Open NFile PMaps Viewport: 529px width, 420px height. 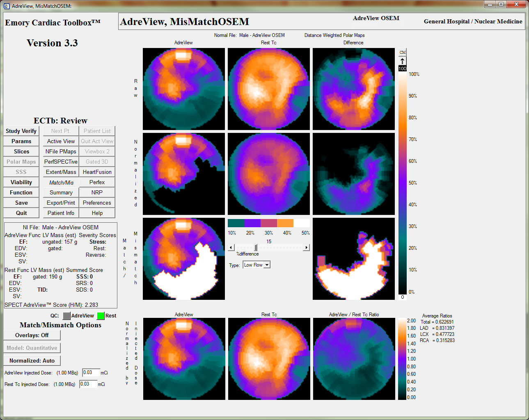coord(61,151)
